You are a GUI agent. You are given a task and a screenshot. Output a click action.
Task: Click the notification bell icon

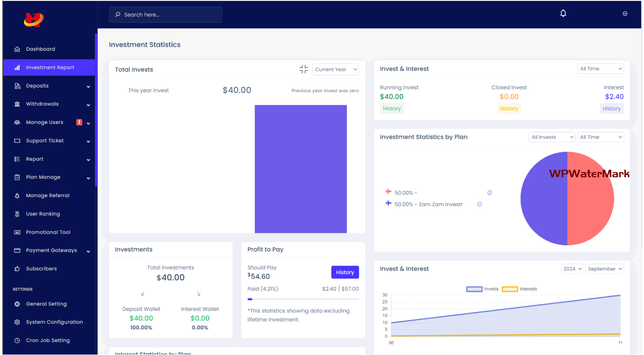(x=563, y=14)
